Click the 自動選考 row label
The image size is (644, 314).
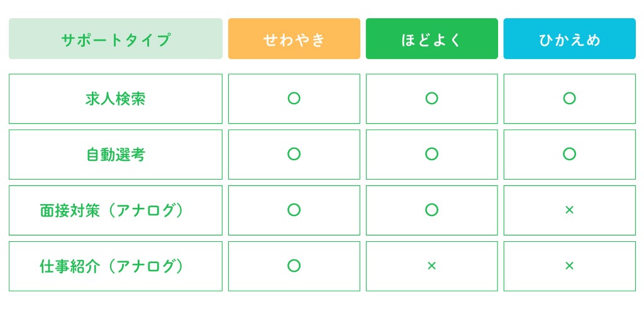[116, 154]
